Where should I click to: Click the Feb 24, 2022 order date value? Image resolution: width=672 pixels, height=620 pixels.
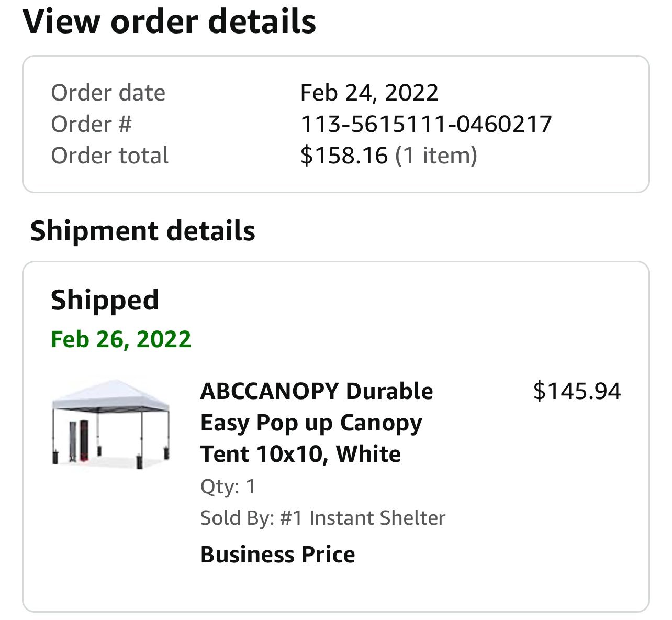tap(369, 93)
